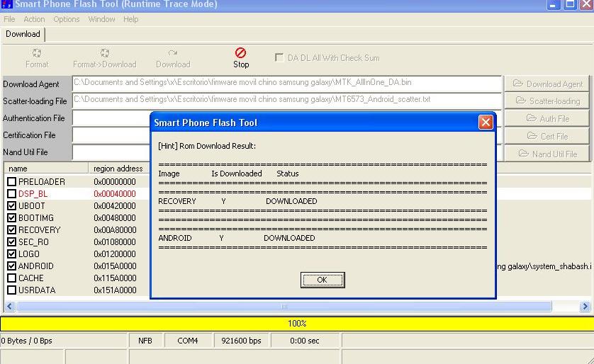Click the app icon in title bar
This screenshot has height=364, width=594.
pos(6,4)
